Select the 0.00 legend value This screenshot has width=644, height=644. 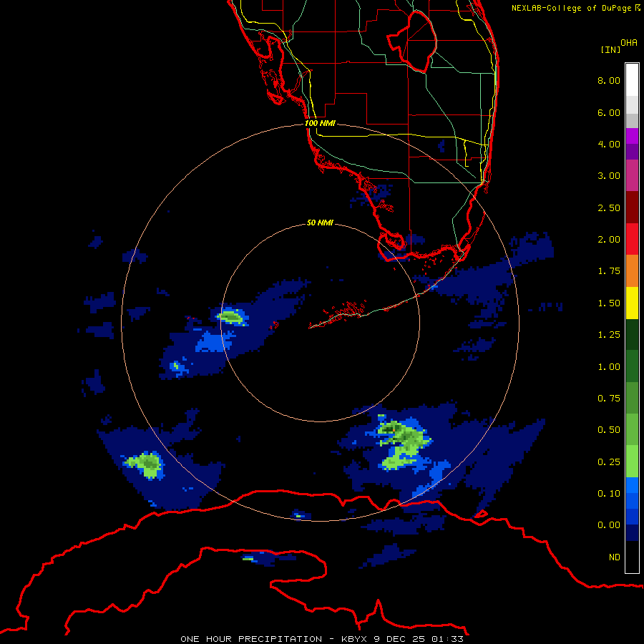tap(609, 525)
